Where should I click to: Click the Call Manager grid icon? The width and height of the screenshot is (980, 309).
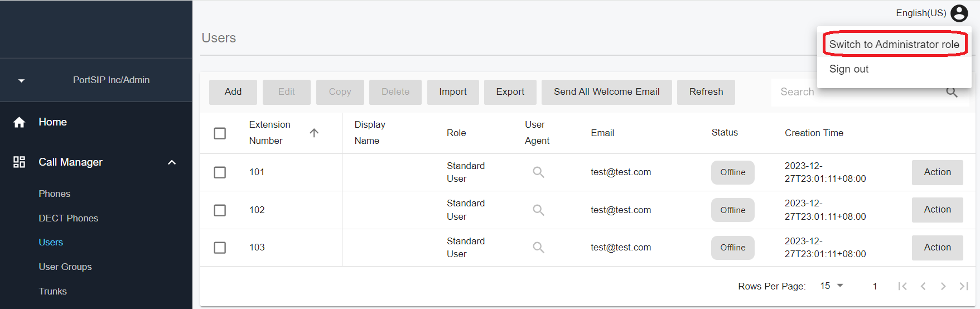pyautogui.click(x=19, y=162)
